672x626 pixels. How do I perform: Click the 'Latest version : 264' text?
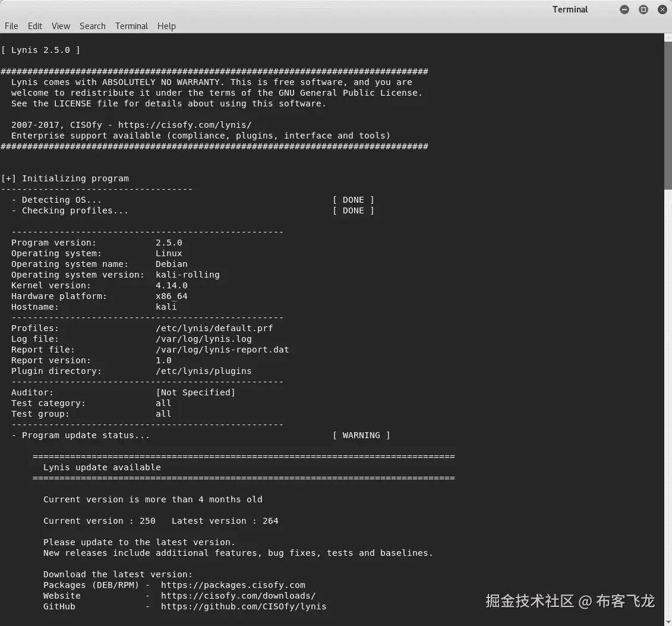(x=225, y=521)
